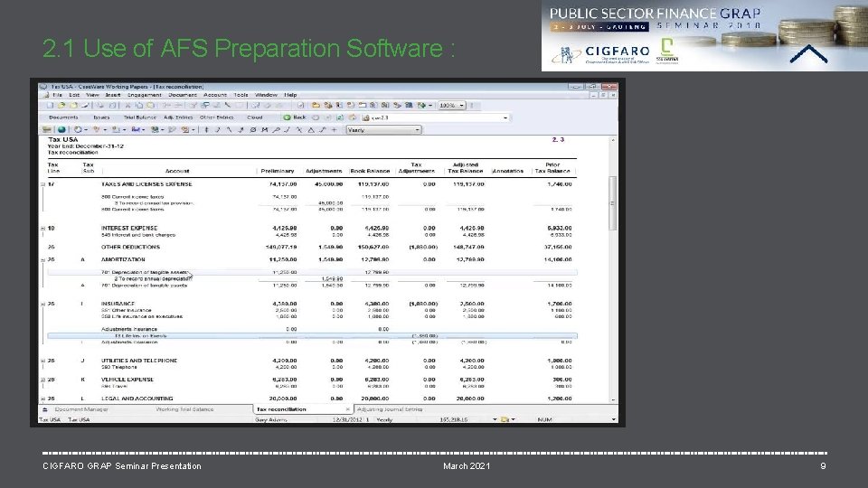Insert the M tick mark symbol

point(265,129)
